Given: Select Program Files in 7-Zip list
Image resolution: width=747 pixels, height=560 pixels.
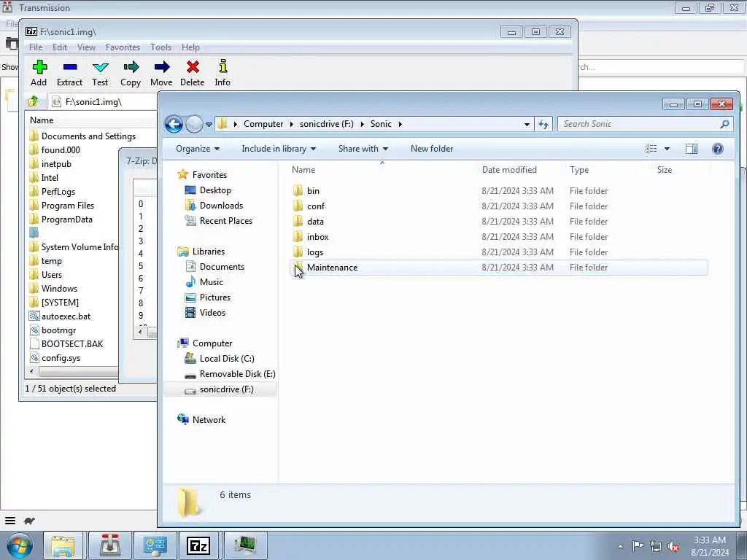Looking at the screenshot, I should click(68, 206).
